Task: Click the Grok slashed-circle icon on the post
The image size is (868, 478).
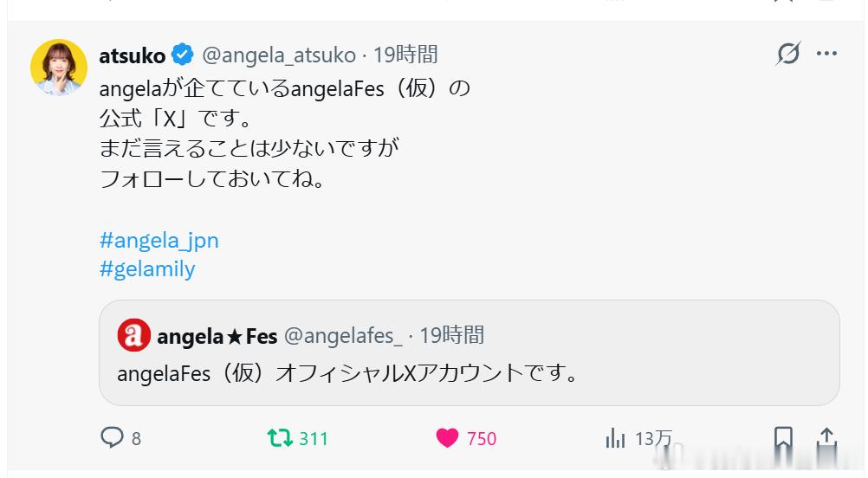Action: (788, 54)
